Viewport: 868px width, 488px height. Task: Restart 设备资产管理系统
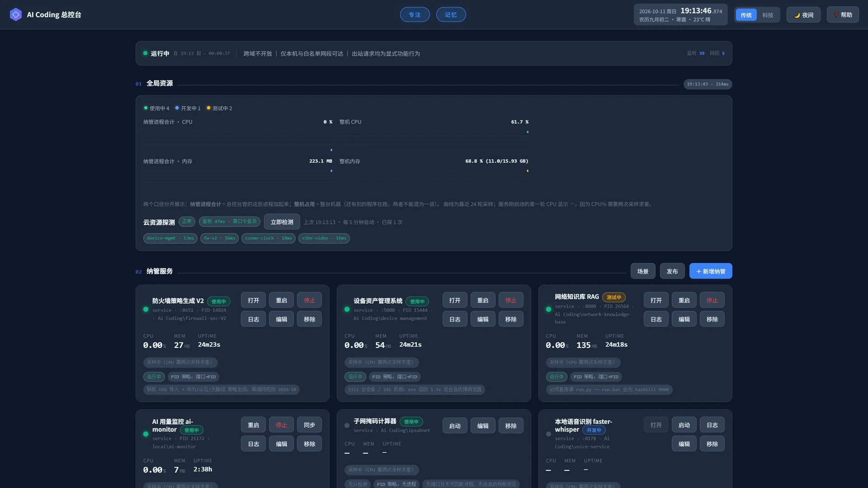pos(483,300)
